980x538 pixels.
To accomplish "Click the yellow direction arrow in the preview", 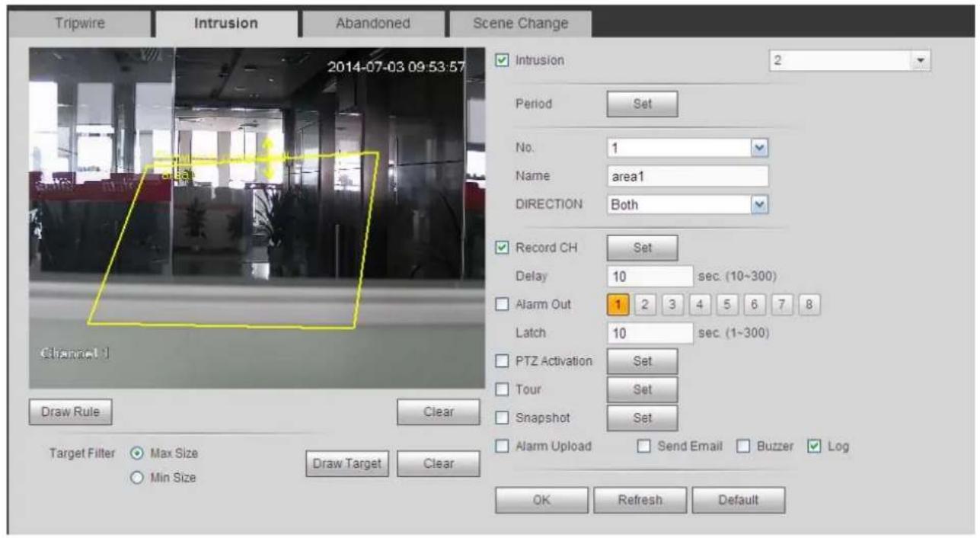I will tap(269, 159).
